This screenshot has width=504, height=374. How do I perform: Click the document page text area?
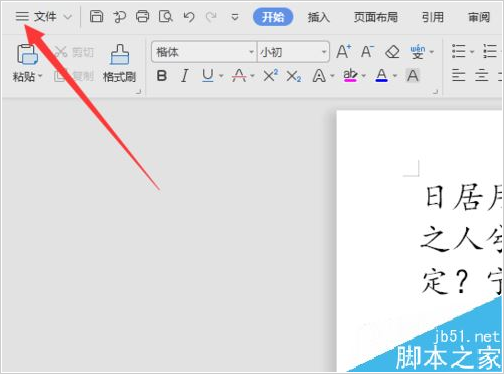click(x=420, y=241)
